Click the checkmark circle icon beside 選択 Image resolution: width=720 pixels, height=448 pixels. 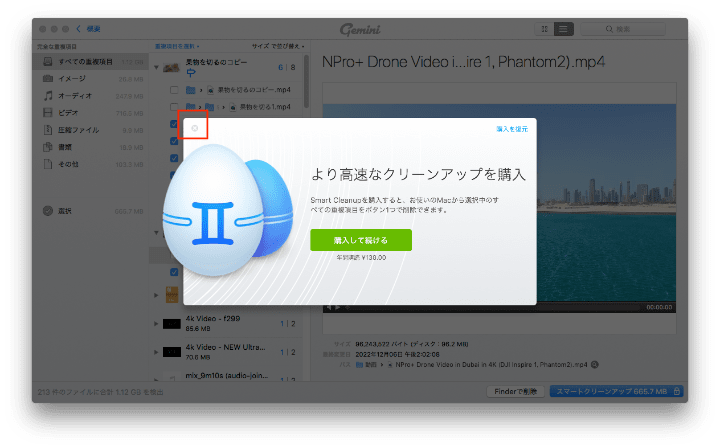48,211
